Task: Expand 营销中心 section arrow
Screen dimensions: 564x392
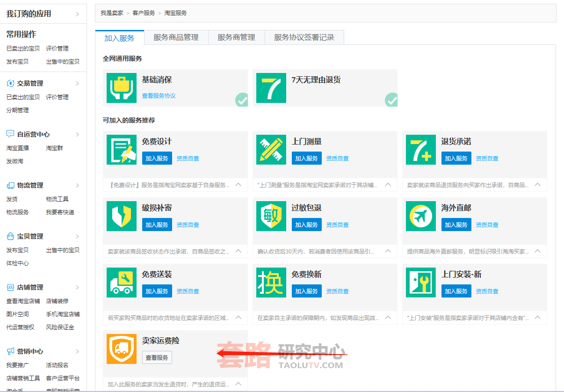Action: pos(77,351)
